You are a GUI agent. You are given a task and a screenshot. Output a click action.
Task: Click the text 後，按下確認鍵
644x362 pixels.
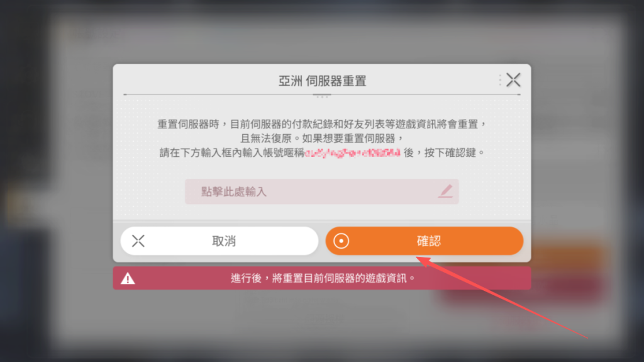[x=445, y=153]
